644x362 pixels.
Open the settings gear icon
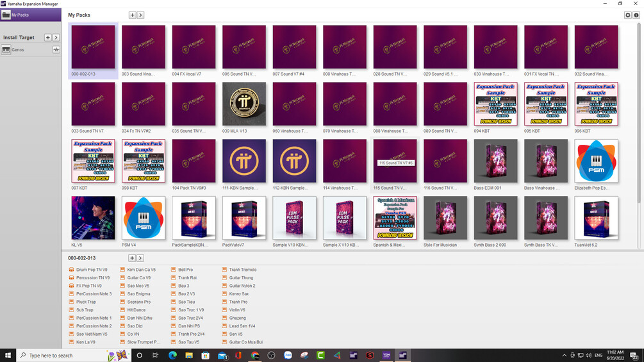627,15
